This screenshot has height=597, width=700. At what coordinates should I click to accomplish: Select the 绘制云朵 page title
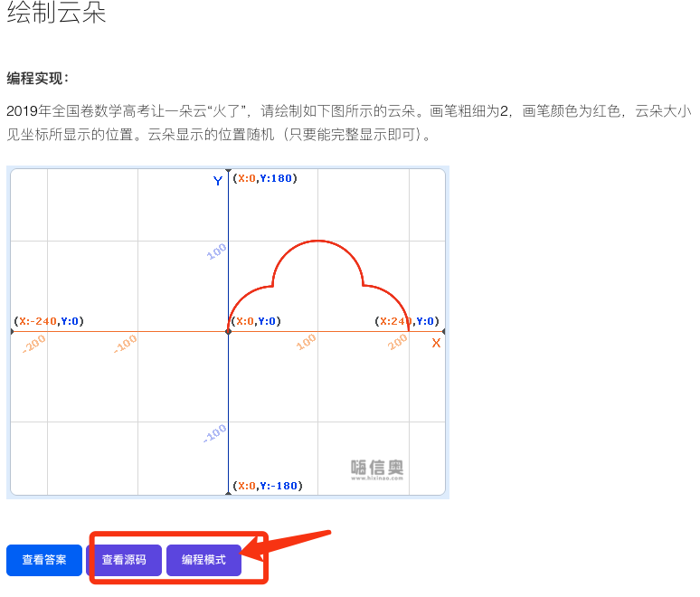[x=56, y=12]
